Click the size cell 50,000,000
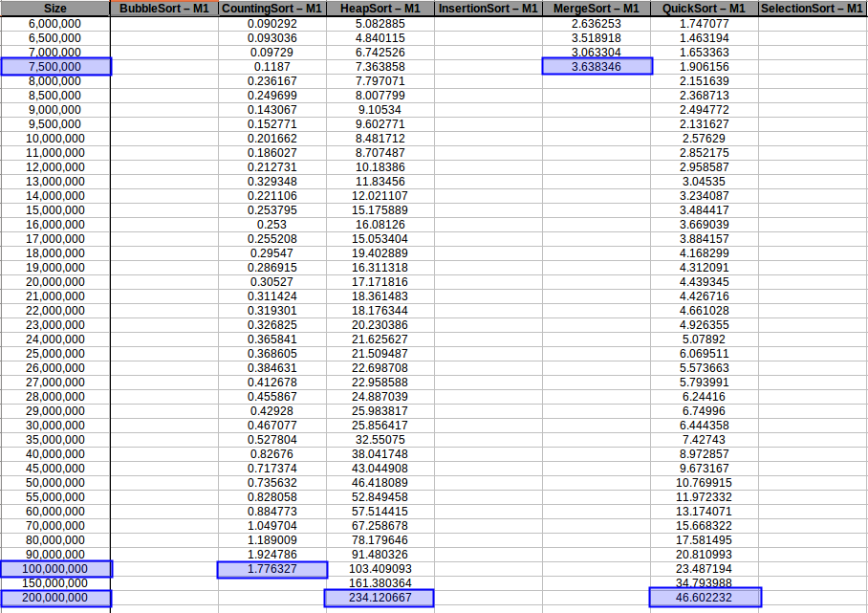868x613 pixels. click(x=55, y=483)
